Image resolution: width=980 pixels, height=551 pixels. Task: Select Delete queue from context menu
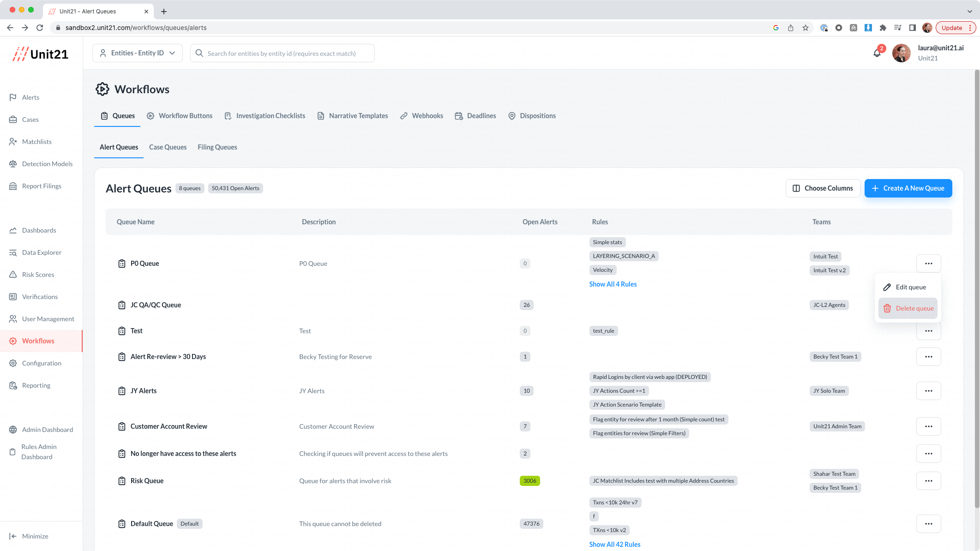click(908, 308)
